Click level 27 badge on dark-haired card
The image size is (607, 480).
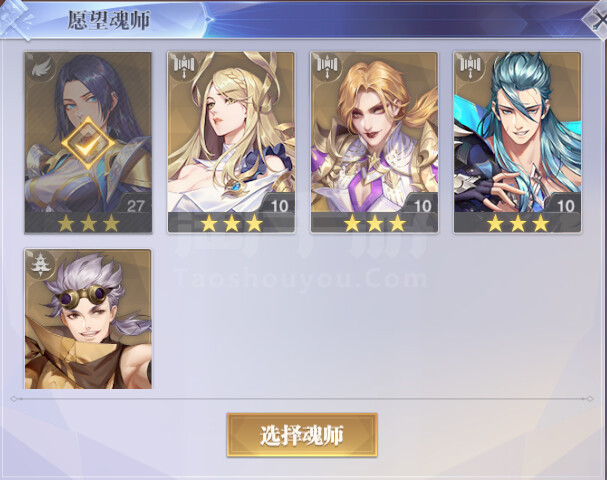[135, 206]
